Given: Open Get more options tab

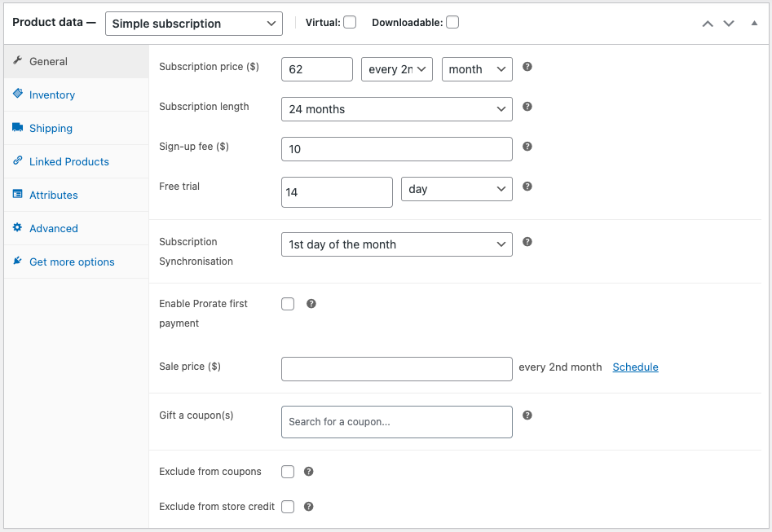Looking at the screenshot, I should pos(77,262).
